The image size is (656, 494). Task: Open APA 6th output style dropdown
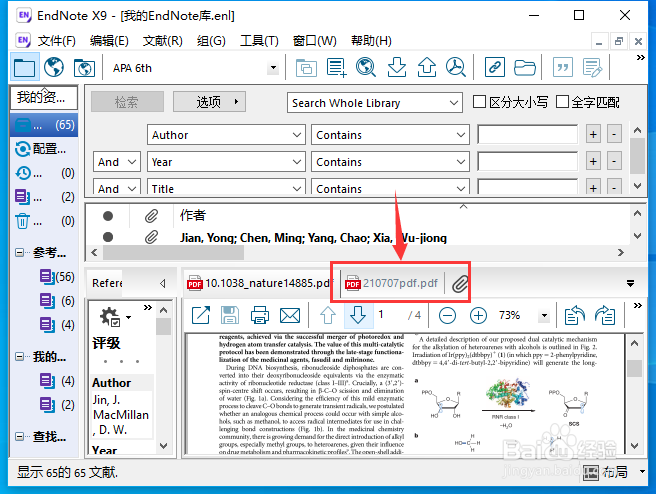tap(273, 68)
